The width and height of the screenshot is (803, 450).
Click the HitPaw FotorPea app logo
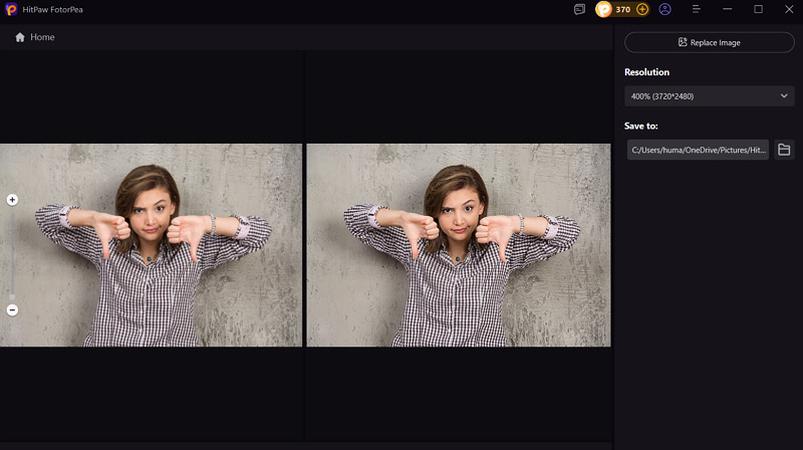pyautogui.click(x=11, y=9)
